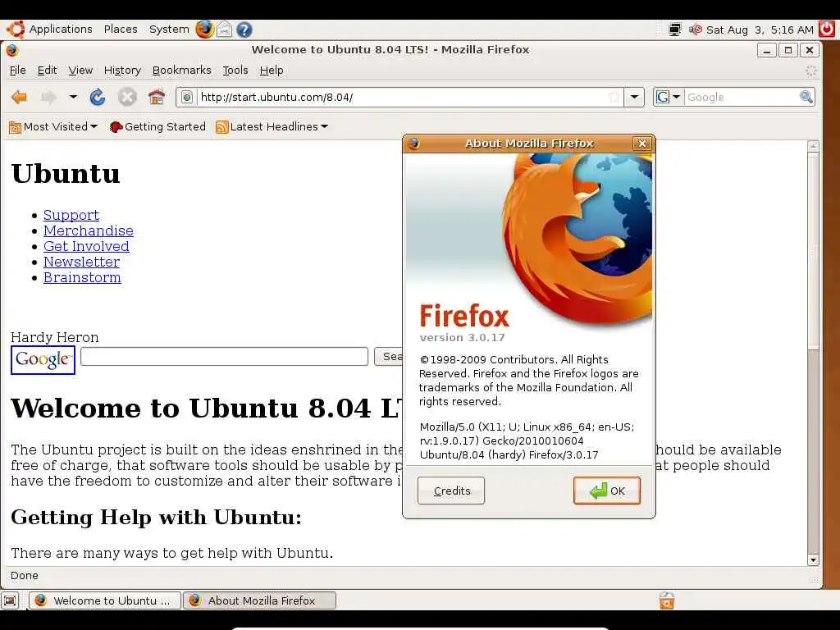
Task: Click the address bar URL field
Action: [402, 97]
